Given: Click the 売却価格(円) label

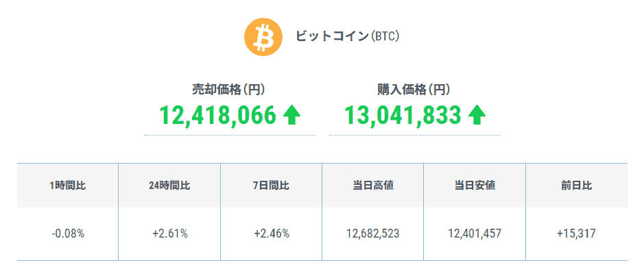Looking at the screenshot, I should click(x=228, y=89).
